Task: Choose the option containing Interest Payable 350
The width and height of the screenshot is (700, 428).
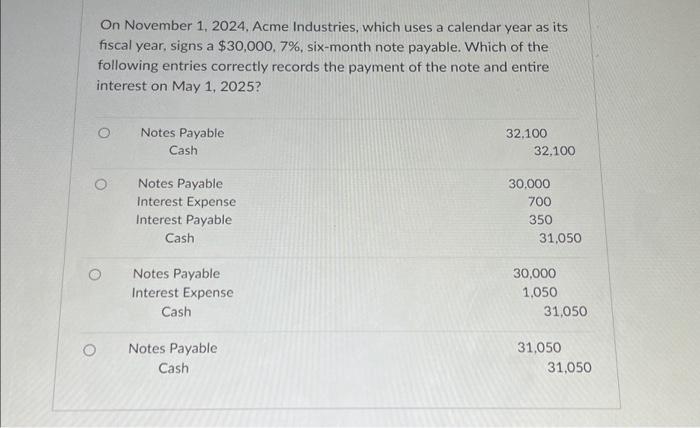Action: click(101, 184)
